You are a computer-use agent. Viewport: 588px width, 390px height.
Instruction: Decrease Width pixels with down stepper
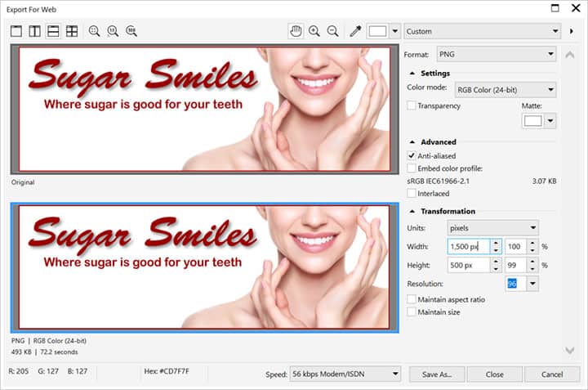point(496,250)
